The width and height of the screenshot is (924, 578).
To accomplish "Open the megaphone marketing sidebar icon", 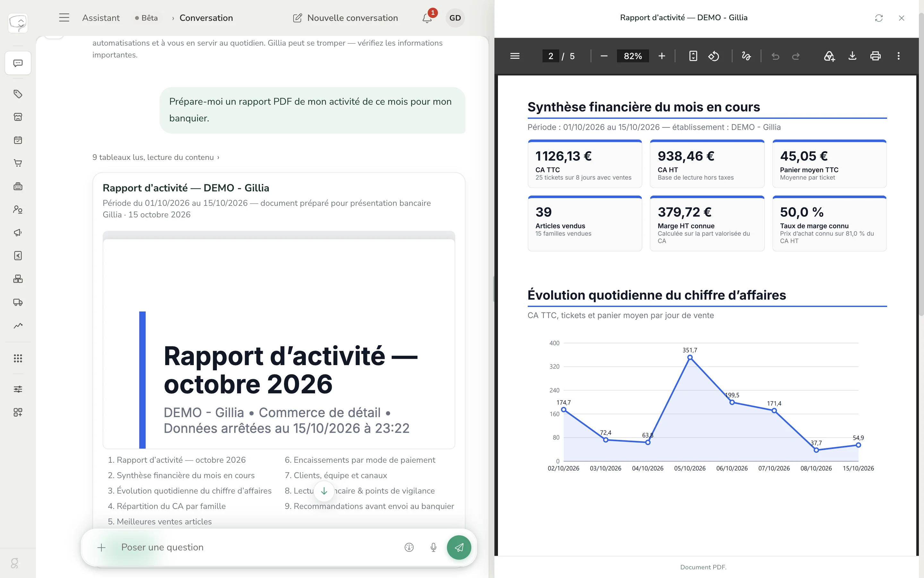I will click(x=18, y=233).
